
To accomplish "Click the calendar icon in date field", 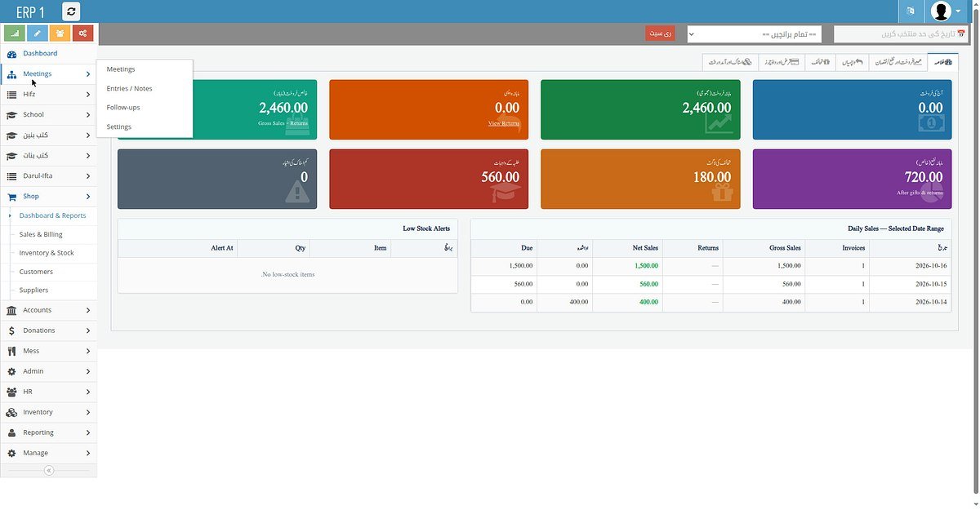I will pyautogui.click(x=961, y=34).
